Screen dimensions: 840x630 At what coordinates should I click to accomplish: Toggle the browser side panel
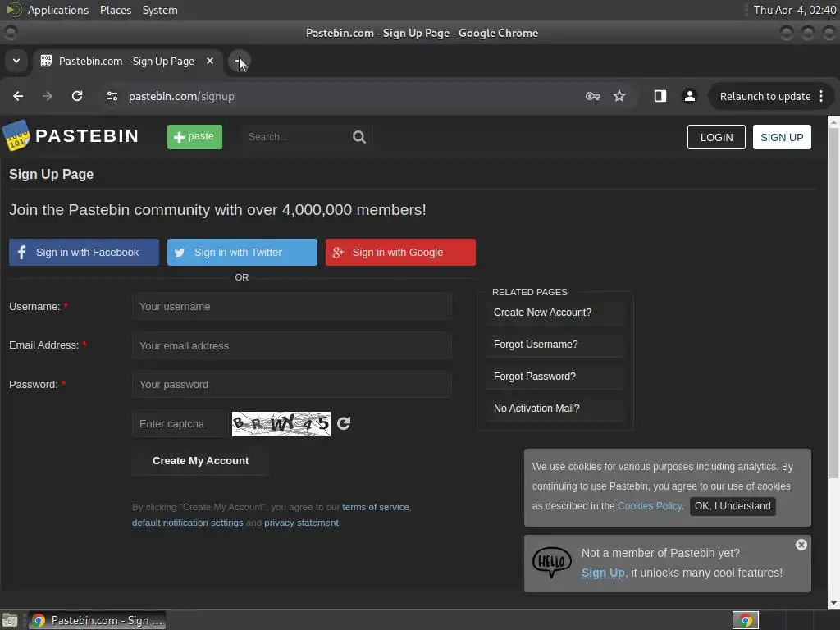[660, 97]
